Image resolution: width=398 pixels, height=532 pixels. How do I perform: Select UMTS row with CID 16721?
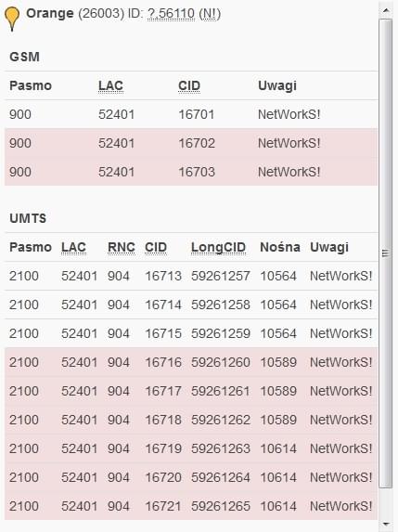tap(191, 506)
